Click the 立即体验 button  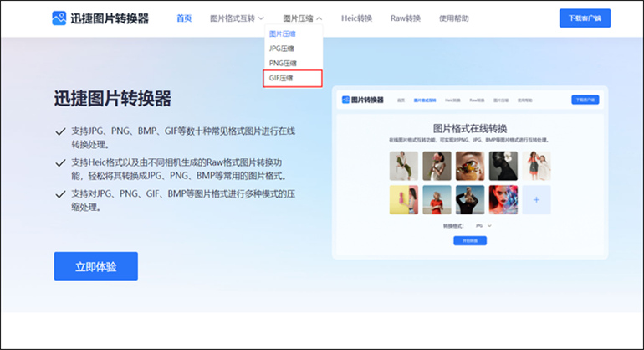point(95,266)
